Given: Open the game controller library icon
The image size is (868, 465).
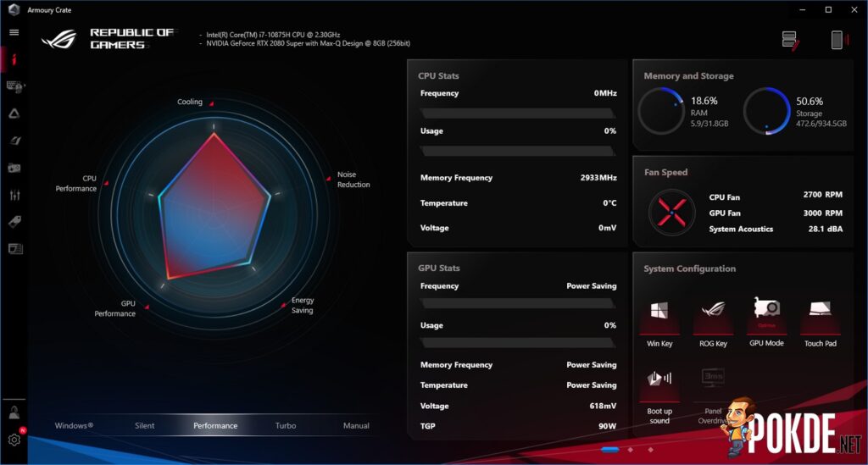Looking at the screenshot, I should click(x=14, y=168).
